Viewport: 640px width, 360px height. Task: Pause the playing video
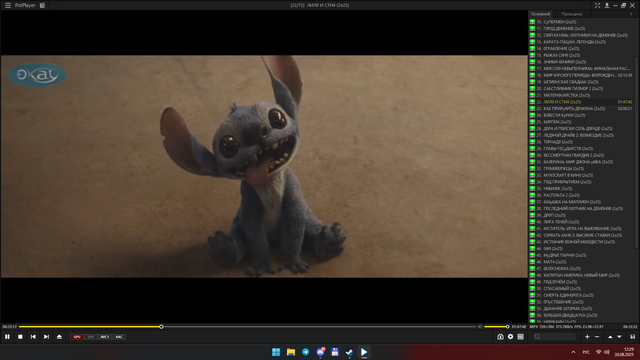pyautogui.click(x=7, y=337)
